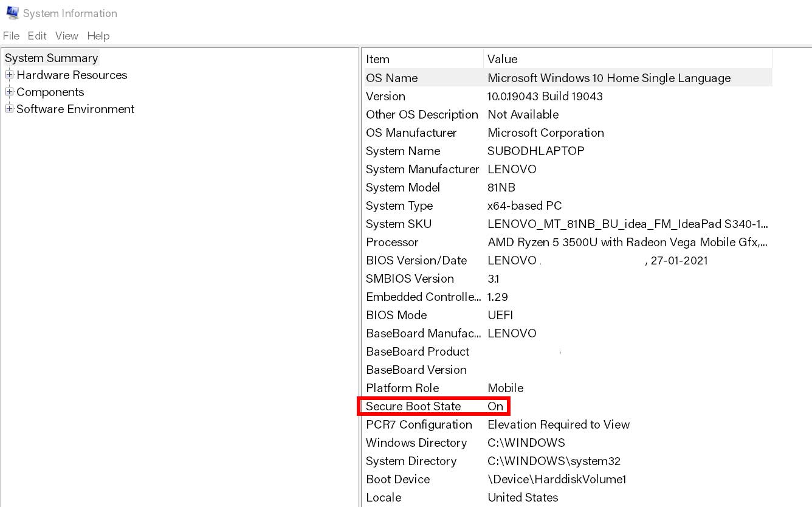Expand the Hardware Resources node
Screen dimensions: 812x507
coord(9,75)
